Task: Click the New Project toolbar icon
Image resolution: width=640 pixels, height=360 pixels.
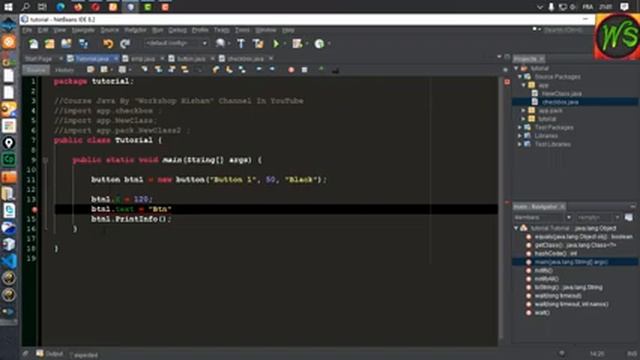Action: (x=50, y=43)
